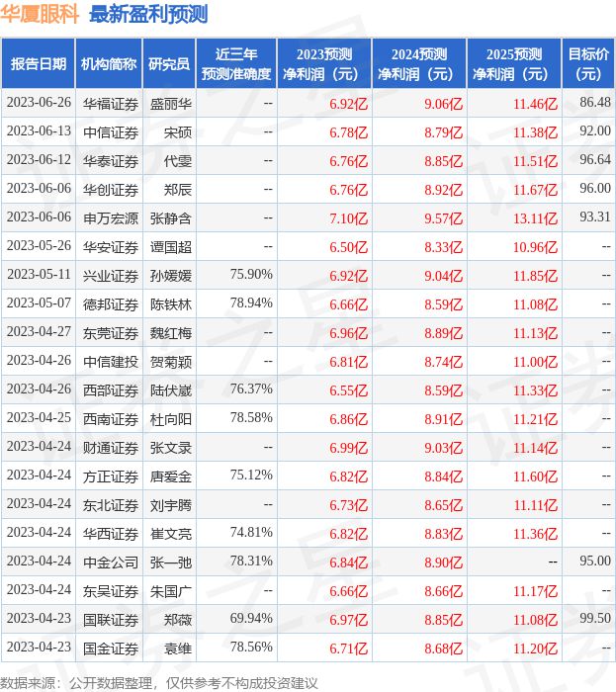
Task: Click the accuracy value 69.94%
Action: pos(251,618)
